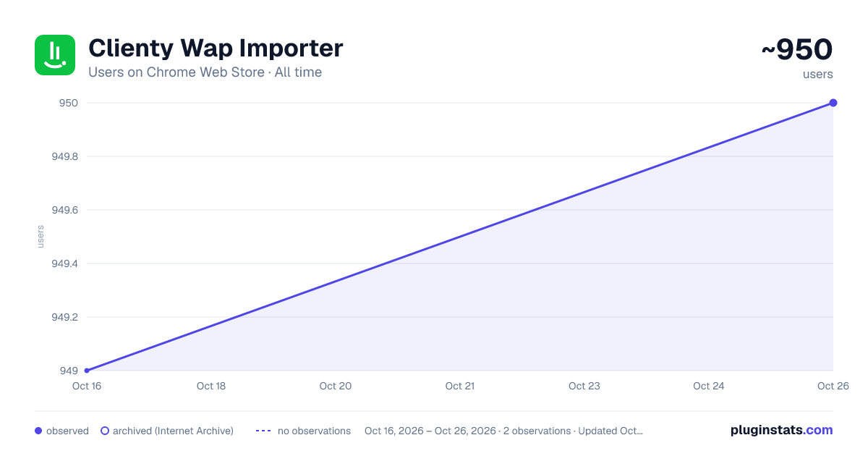This screenshot has height=456, width=868.
Task: Click the 'Oct 21' x-axis label
Action: (x=460, y=386)
